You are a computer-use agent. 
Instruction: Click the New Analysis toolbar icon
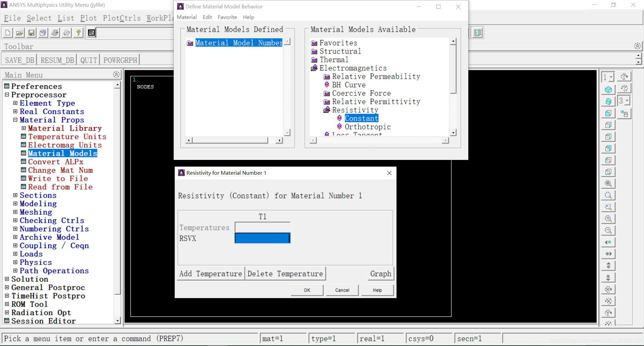8,33
